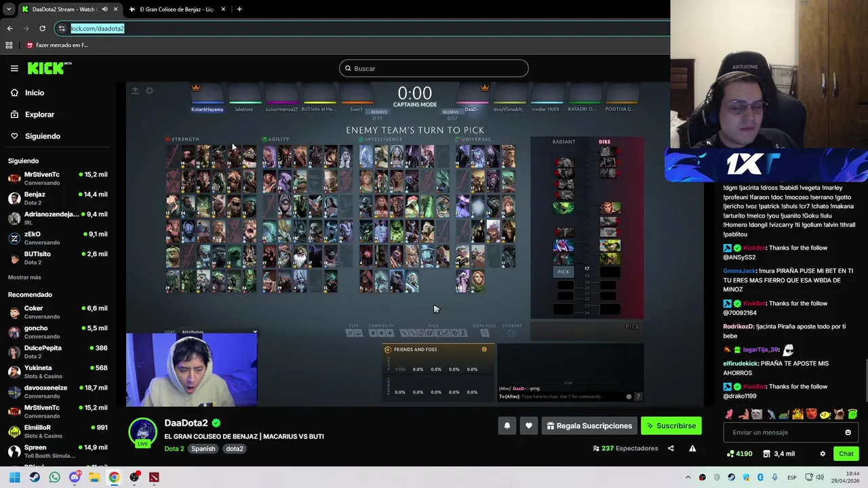Toggle the notification bell for DaaDota2
Screen dimensions: 868x488
(507, 426)
